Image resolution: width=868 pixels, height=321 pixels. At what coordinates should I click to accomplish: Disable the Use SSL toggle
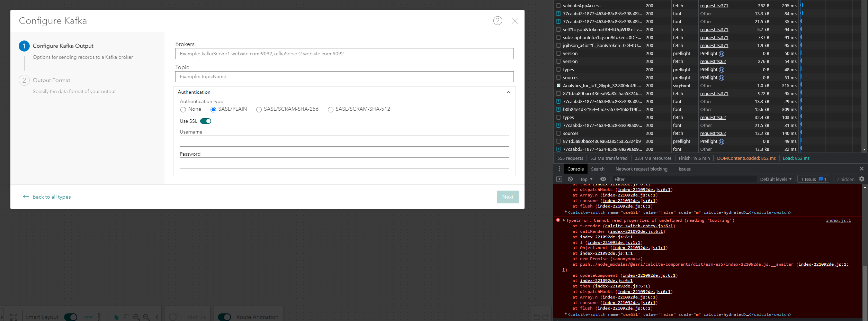pyautogui.click(x=206, y=121)
